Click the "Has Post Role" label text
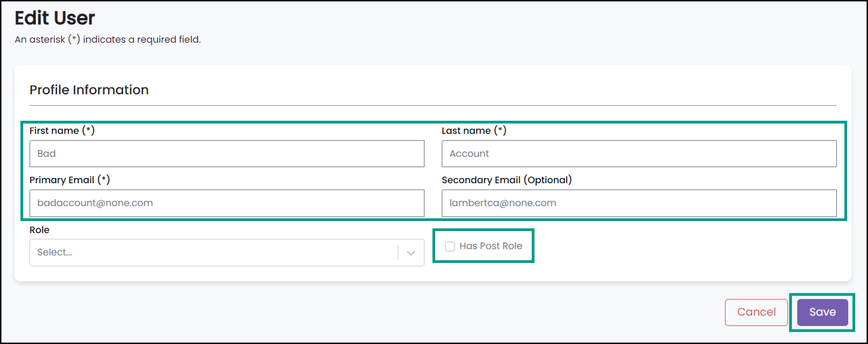868x344 pixels. (491, 246)
